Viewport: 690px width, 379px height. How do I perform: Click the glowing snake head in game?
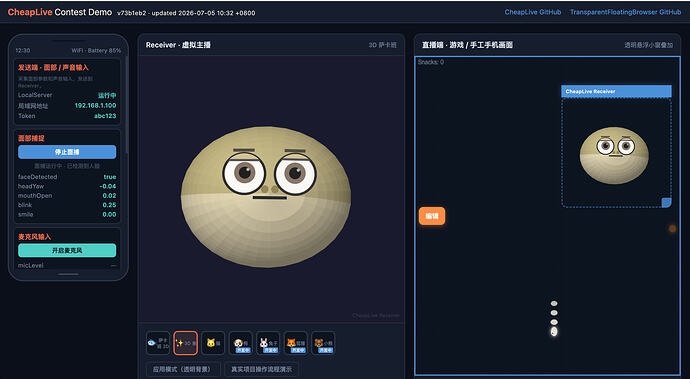554,331
